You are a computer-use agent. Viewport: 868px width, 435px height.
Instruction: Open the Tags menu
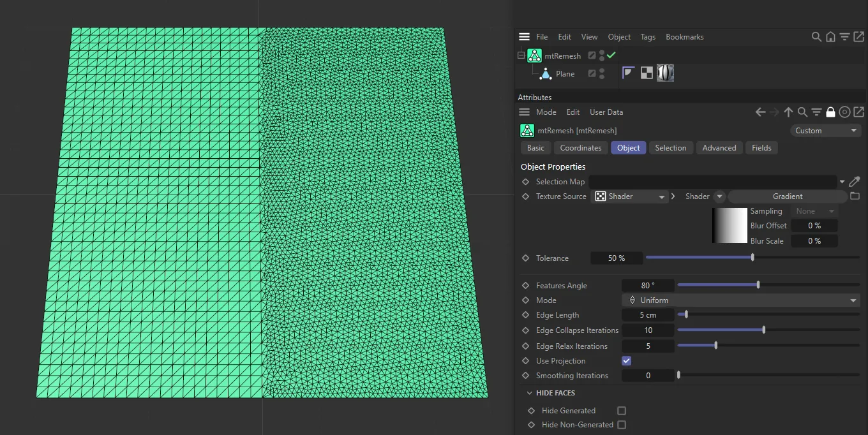click(x=648, y=36)
